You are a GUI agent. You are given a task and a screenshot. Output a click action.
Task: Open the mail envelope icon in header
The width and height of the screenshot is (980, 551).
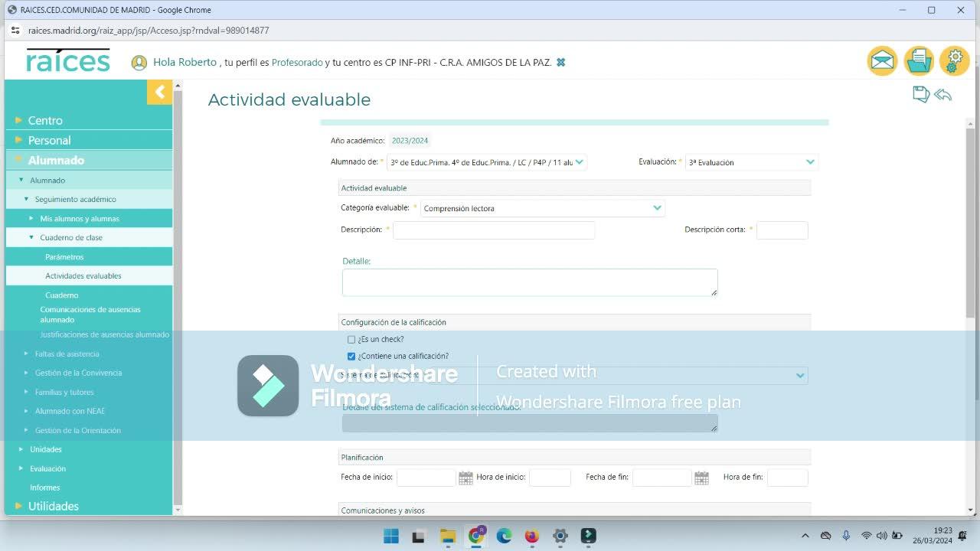click(x=882, y=61)
